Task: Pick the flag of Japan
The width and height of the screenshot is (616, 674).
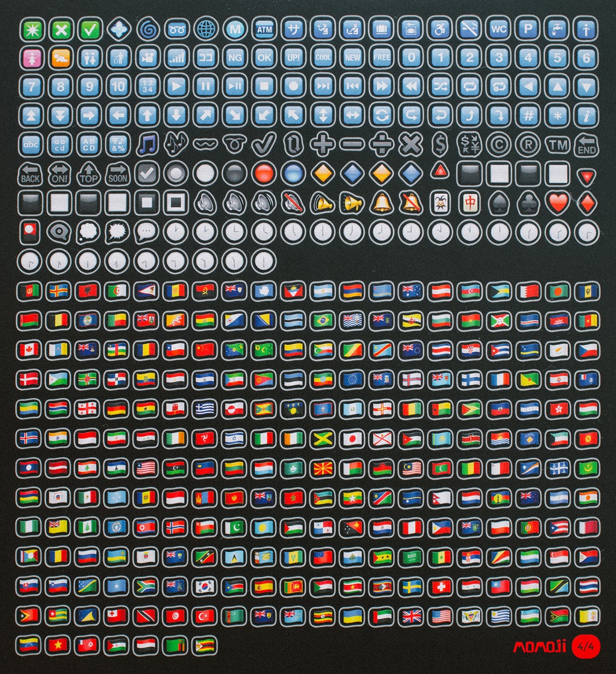Action: (x=352, y=438)
